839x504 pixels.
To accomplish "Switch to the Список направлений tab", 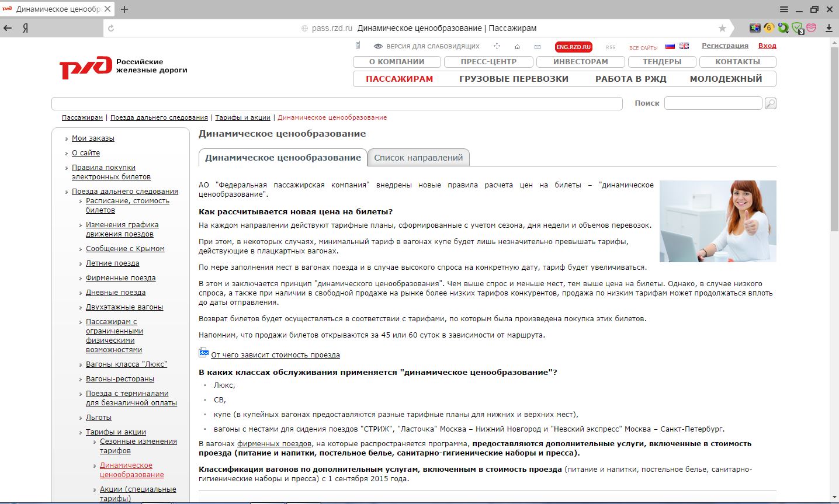I will [x=418, y=158].
